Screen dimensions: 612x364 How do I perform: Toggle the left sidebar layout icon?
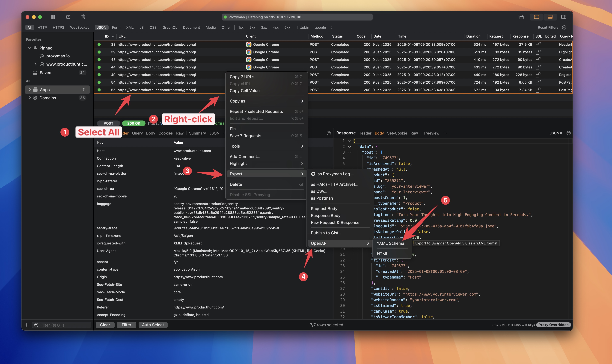(x=536, y=17)
